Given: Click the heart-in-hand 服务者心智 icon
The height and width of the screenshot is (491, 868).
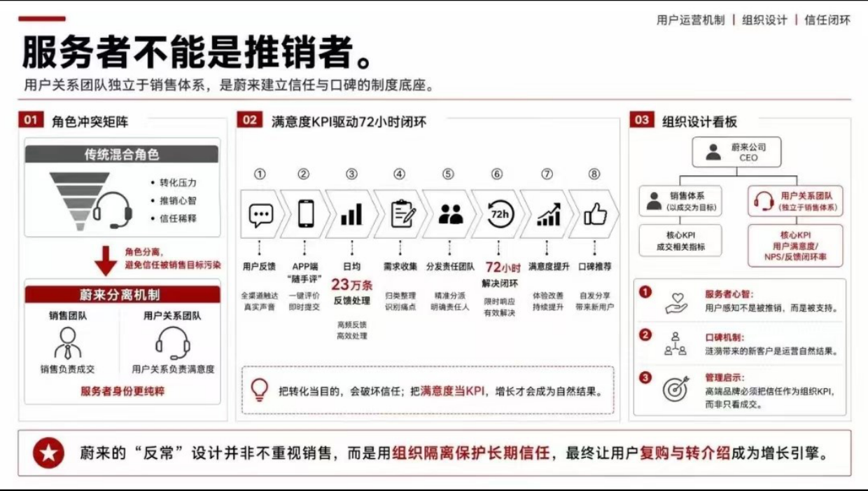Looking at the screenshot, I should pyautogui.click(x=675, y=303).
